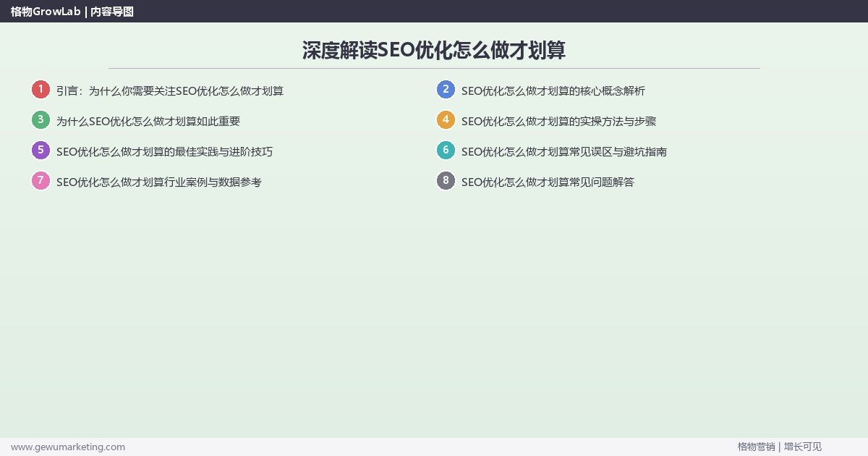Click the pink number 7 badge

click(x=41, y=181)
